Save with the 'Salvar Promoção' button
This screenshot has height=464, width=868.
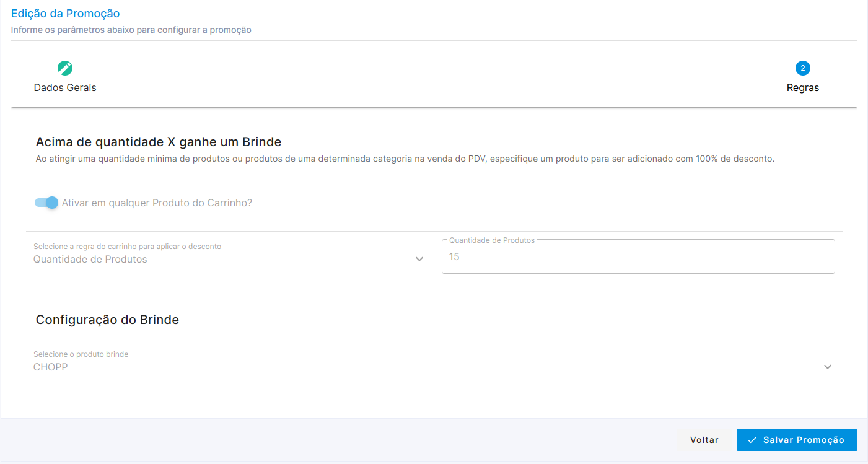pos(797,440)
